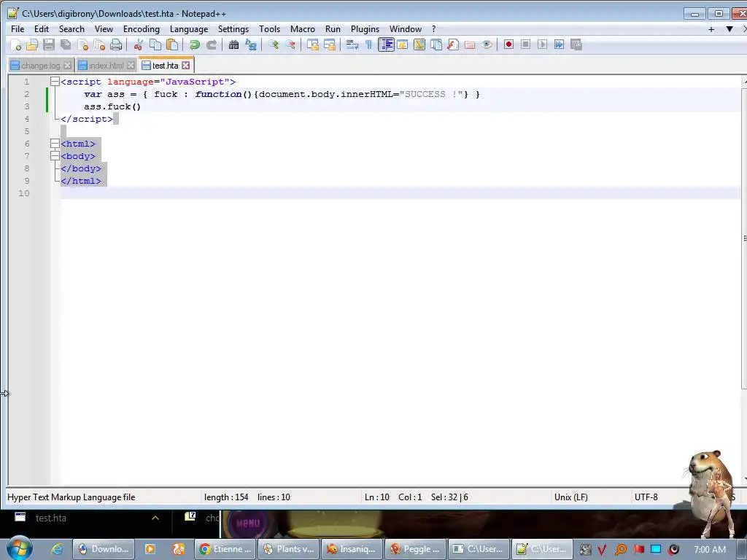Run macro multiple times icon

pos(559,44)
